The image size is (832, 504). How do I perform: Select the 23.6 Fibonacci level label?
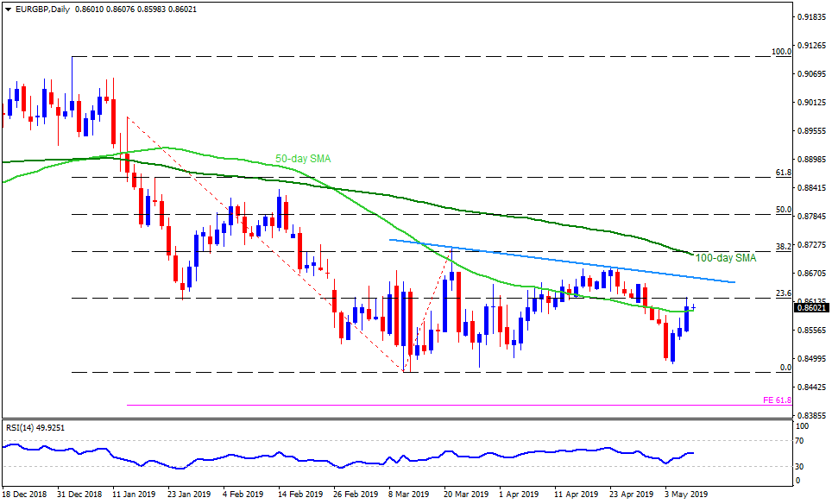click(784, 293)
